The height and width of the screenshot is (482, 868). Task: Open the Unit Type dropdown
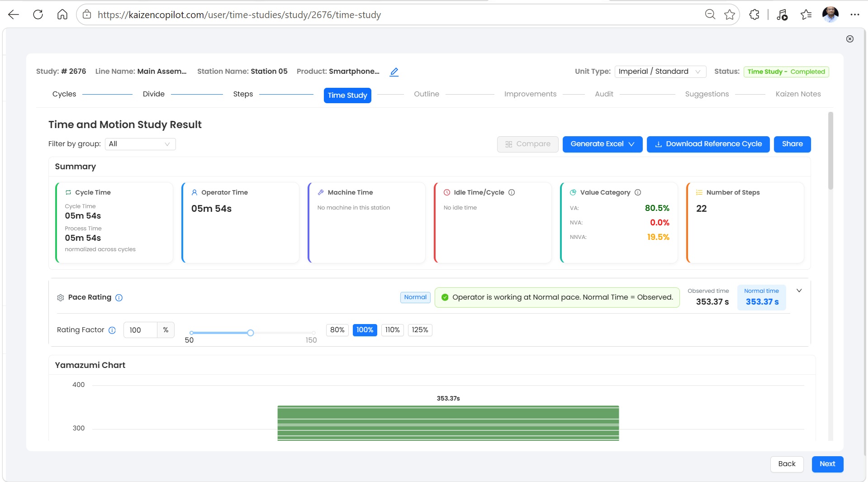(x=660, y=72)
